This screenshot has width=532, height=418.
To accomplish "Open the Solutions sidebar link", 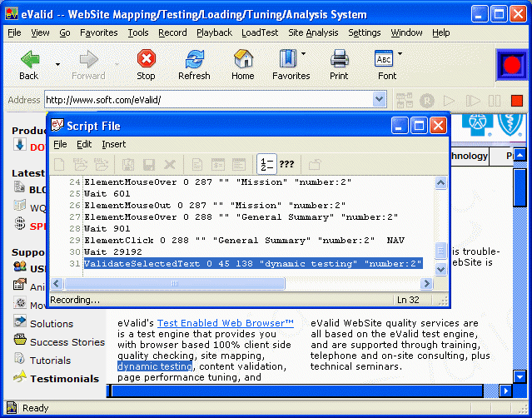I will click(52, 324).
